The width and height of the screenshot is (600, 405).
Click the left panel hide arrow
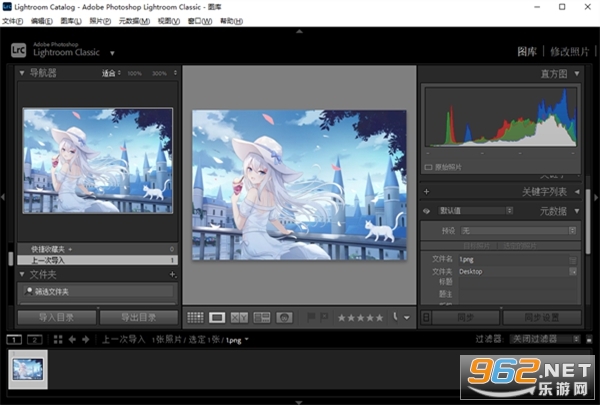pos(3,197)
